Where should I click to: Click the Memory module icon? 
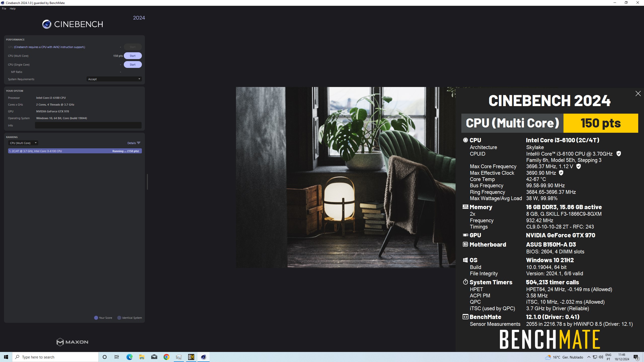(465, 207)
